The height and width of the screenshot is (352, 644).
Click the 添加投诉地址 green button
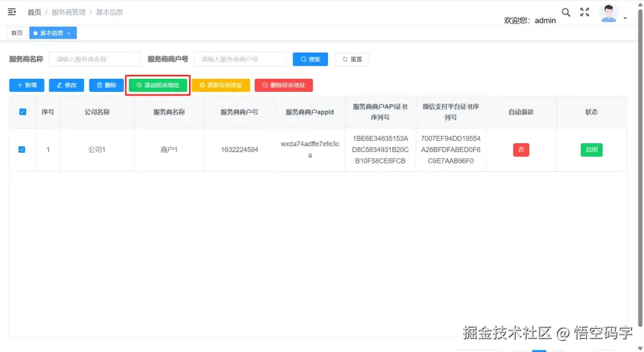pyautogui.click(x=157, y=85)
